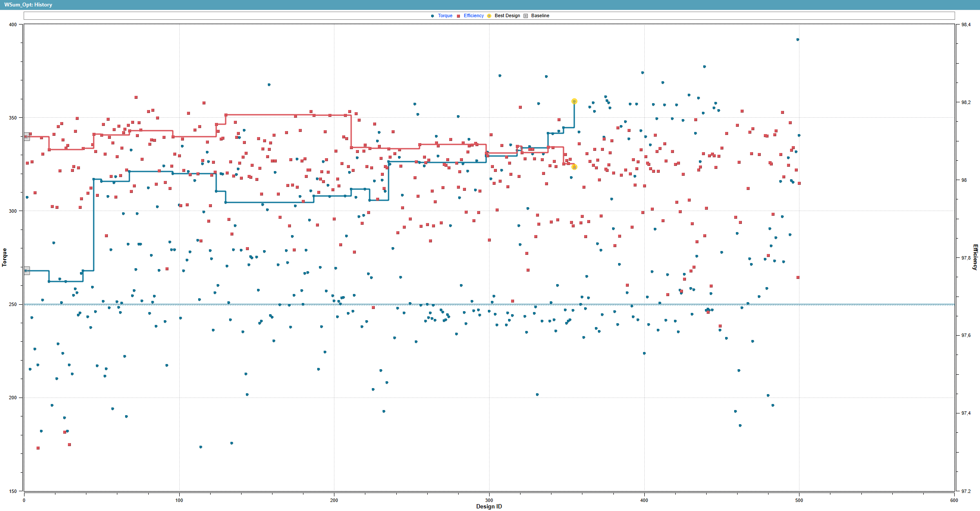Click the Baseline legend label
The height and width of the screenshot is (511, 980).
(540, 16)
